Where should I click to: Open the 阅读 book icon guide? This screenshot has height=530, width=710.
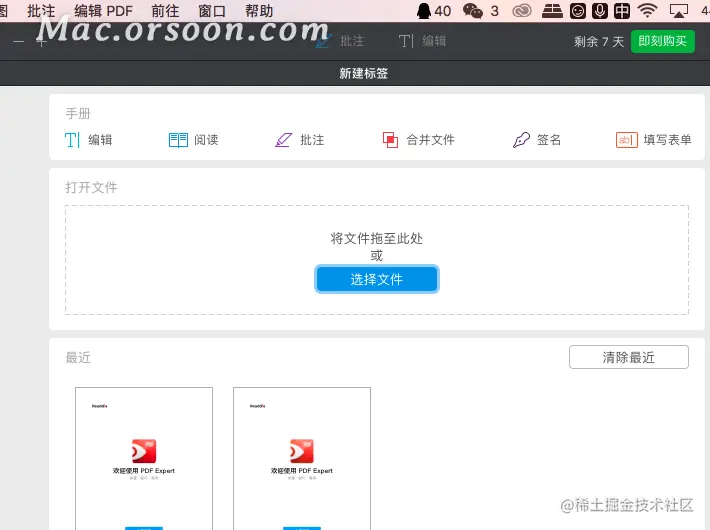(x=178, y=140)
